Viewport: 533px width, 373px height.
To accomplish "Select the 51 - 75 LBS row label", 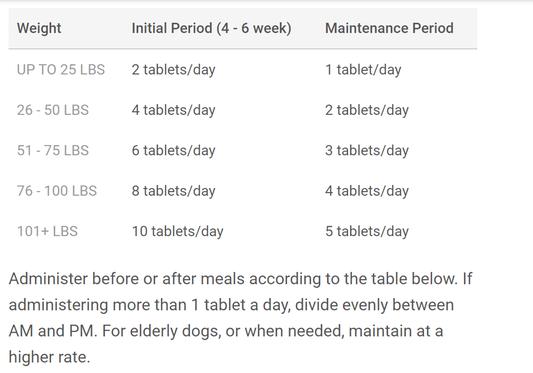I will point(53,151).
